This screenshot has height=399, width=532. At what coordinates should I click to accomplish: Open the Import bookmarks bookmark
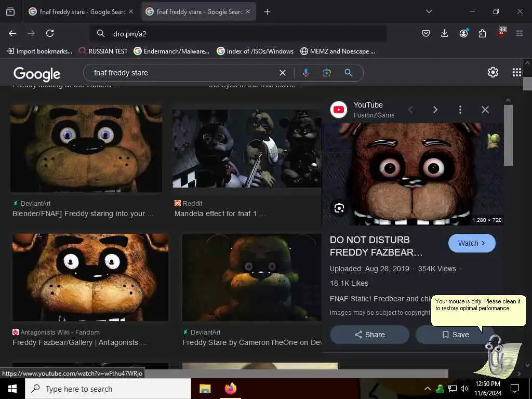point(39,51)
